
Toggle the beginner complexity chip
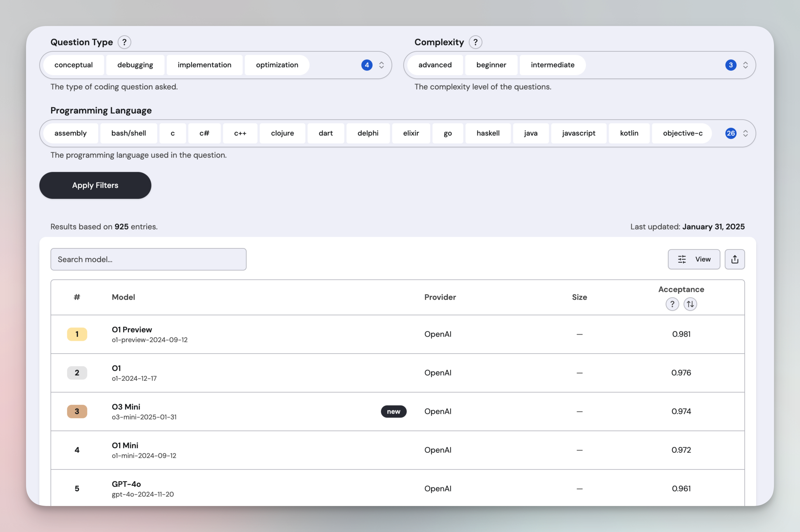tap(491, 65)
